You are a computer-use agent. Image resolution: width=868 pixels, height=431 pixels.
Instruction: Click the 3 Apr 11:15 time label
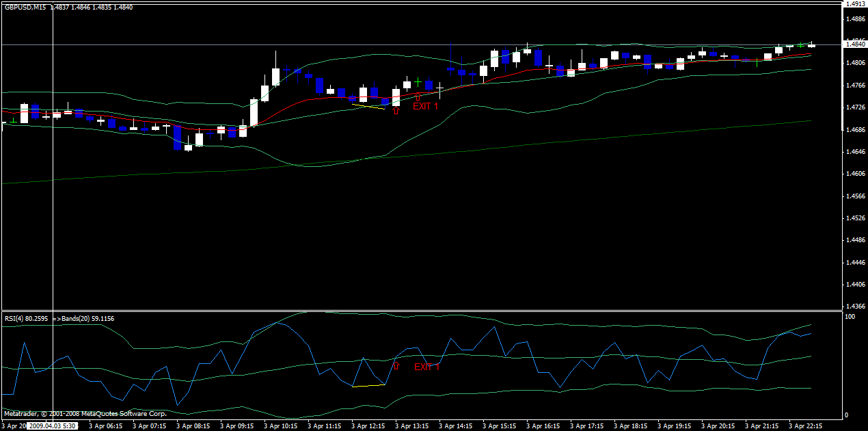point(325,426)
